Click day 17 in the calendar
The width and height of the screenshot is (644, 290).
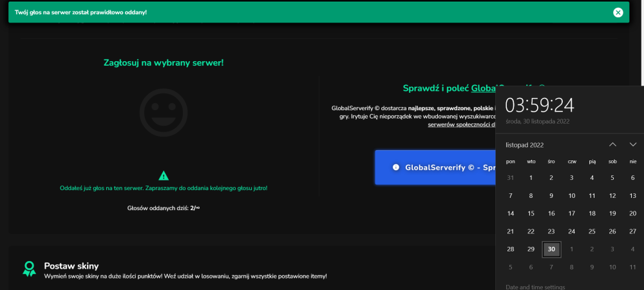572,213
